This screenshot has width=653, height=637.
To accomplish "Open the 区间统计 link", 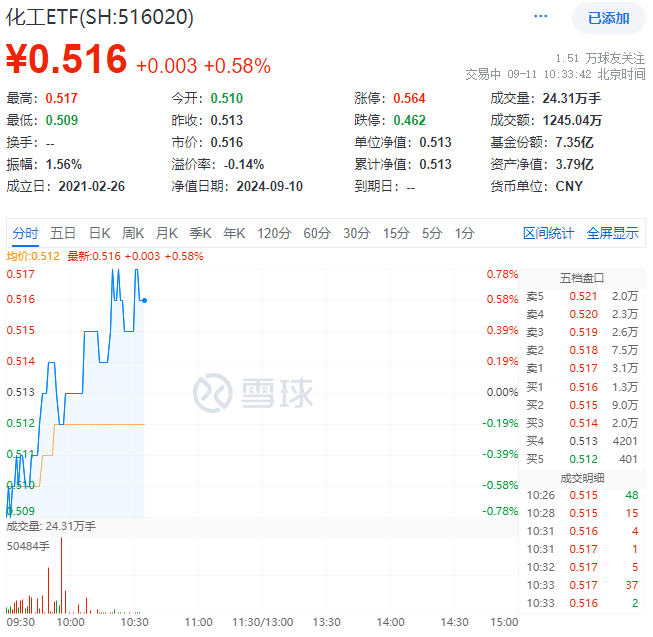I will (x=548, y=233).
